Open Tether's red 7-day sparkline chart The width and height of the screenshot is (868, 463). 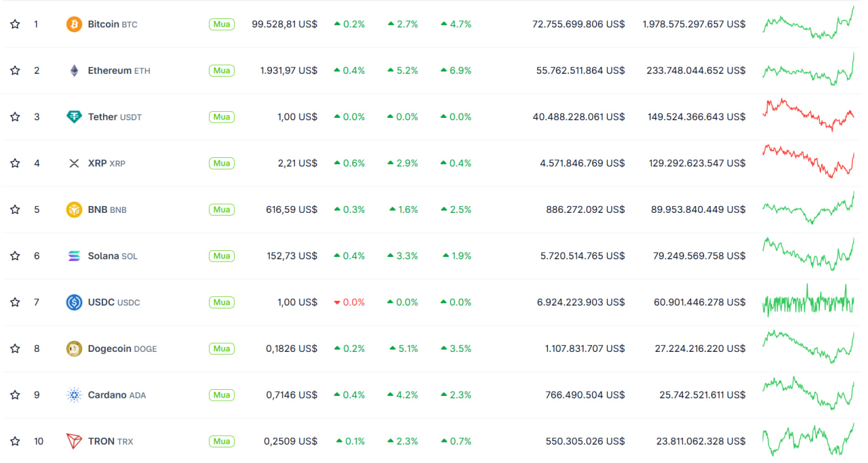pyautogui.click(x=808, y=115)
